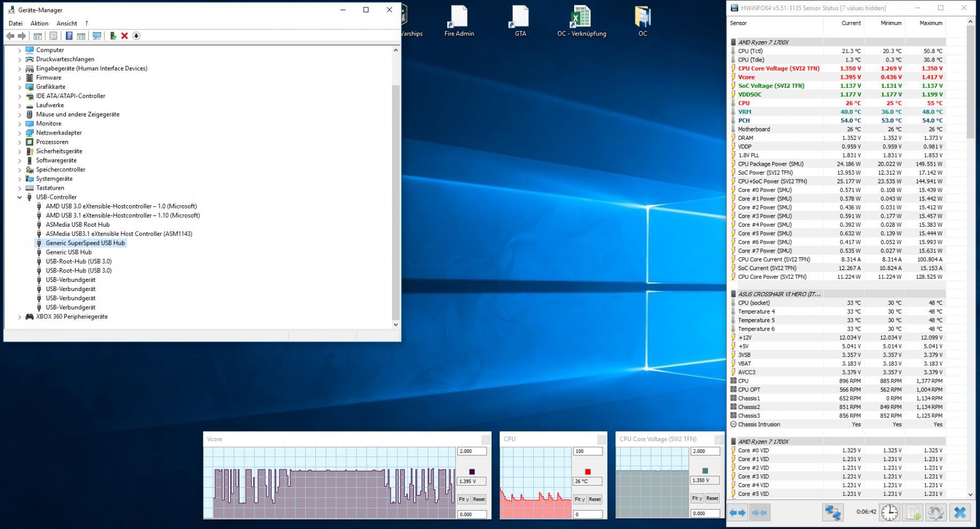
Task: Expand the XBOX 360 Peripheriegeräte node
Action: (20, 317)
